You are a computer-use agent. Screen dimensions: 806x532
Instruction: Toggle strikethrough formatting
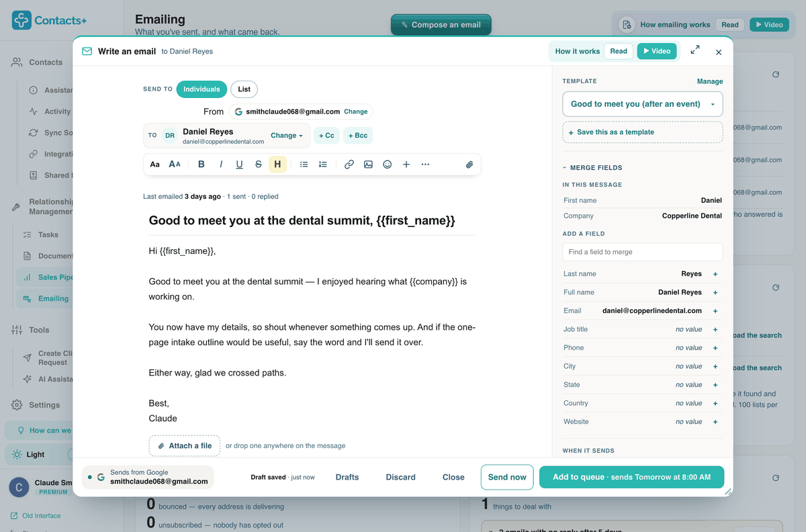pyautogui.click(x=259, y=165)
